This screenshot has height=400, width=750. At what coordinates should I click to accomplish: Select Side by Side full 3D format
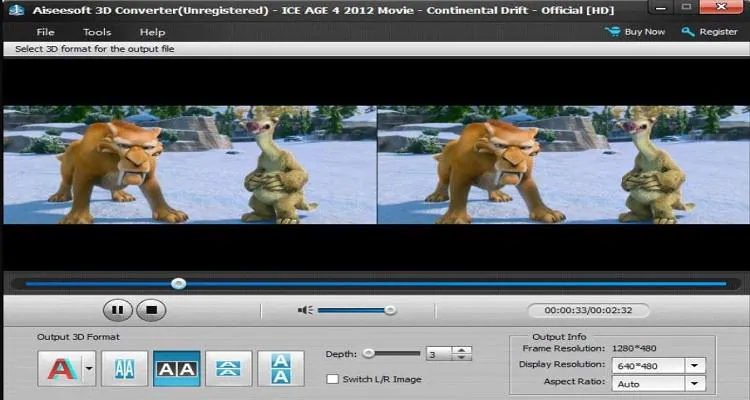click(176, 368)
